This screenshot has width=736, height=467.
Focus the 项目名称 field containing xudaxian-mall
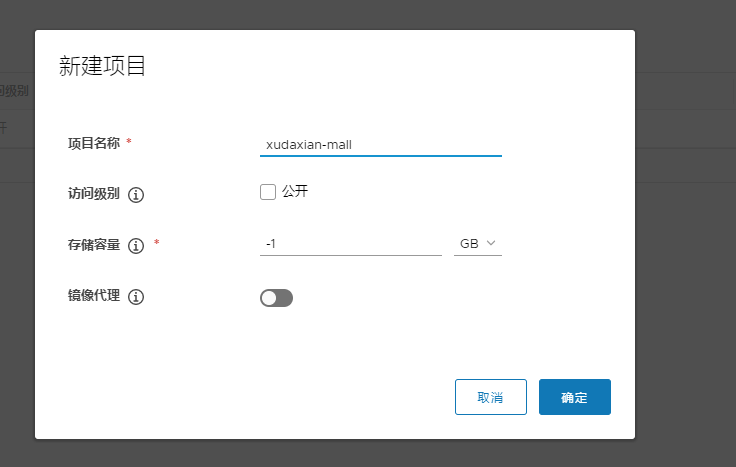coord(381,145)
